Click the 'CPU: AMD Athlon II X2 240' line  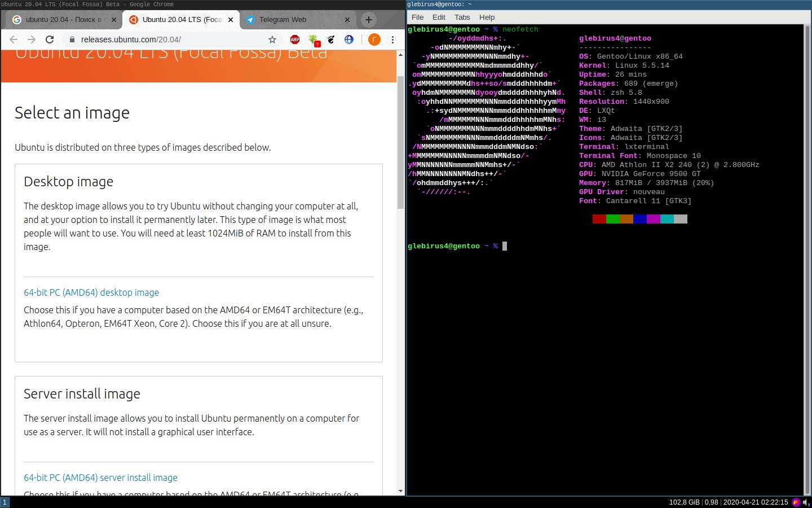tap(669, 165)
